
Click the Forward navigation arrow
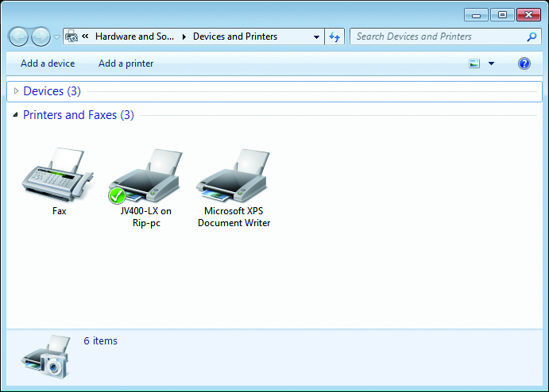click(x=40, y=37)
